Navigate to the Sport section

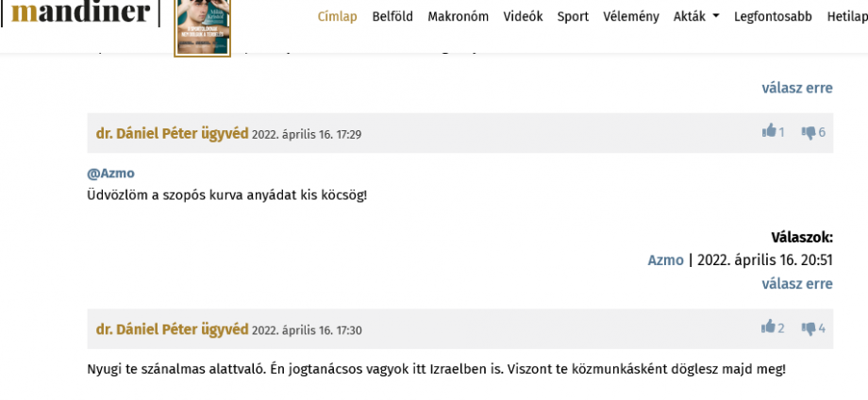(x=573, y=17)
